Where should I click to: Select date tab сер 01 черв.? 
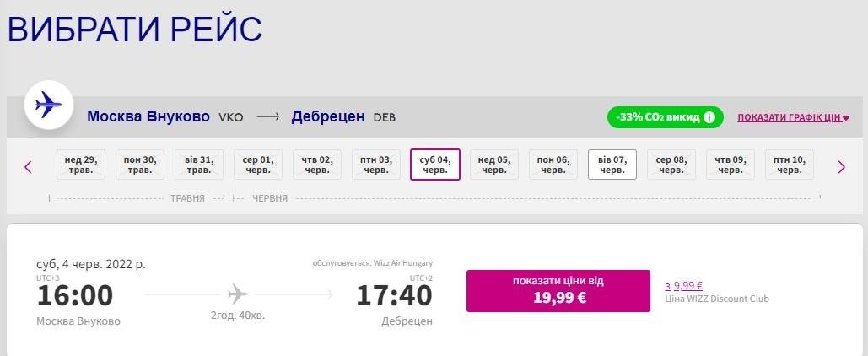257,165
